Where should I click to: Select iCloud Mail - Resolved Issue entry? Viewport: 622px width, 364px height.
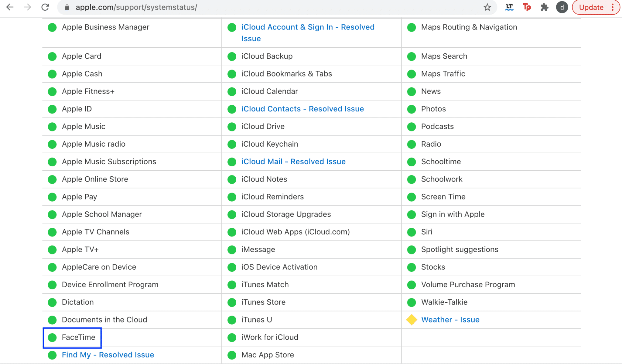[x=293, y=162]
